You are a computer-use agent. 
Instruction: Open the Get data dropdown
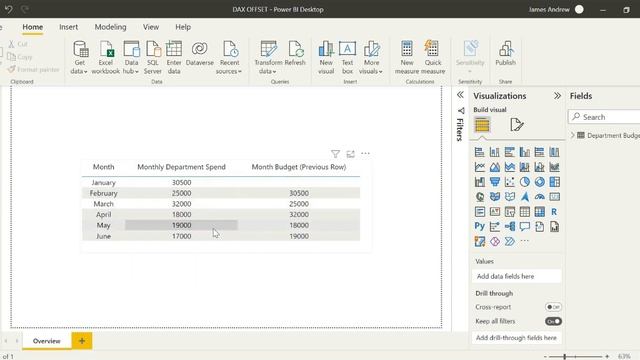[x=79, y=58]
